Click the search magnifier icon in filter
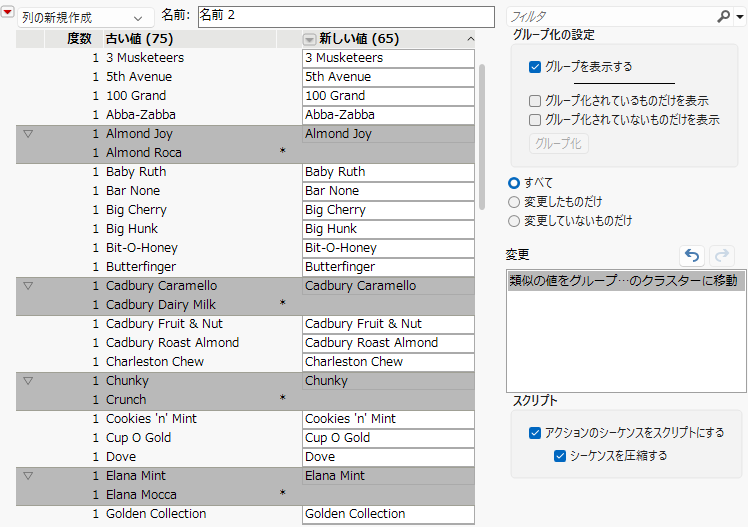This screenshot has width=748, height=527. [x=723, y=17]
